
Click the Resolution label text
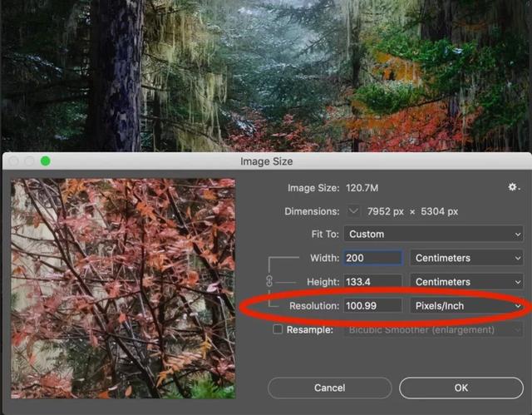click(314, 306)
